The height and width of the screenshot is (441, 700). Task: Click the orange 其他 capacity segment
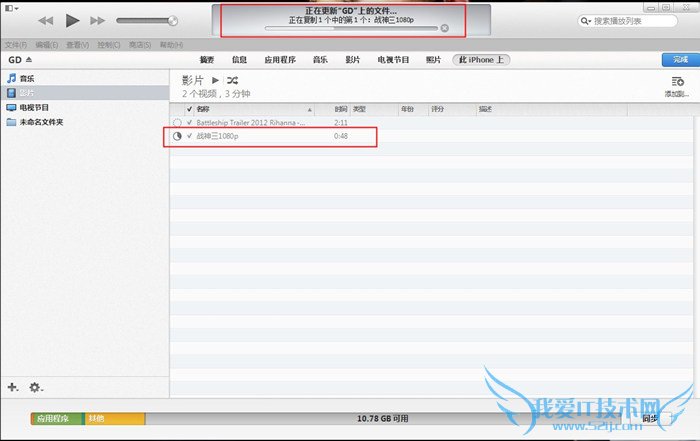click(x=115, y=419)
